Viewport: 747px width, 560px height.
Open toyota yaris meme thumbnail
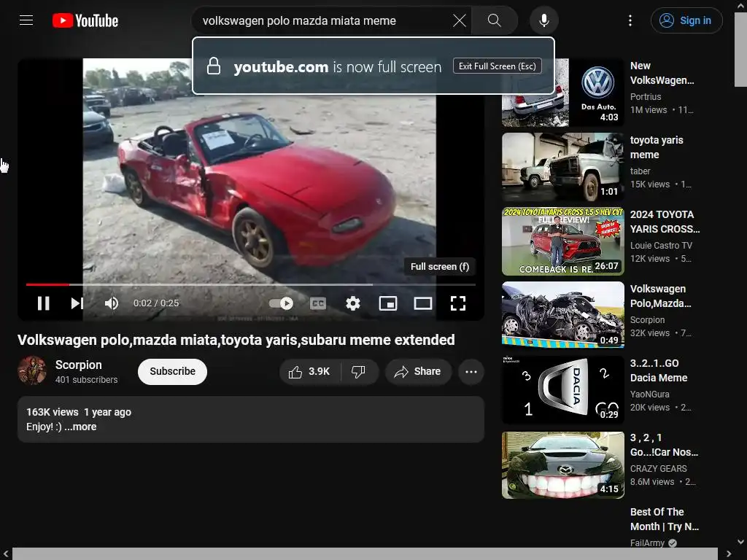pyautogui.click(x=562, y=167)
